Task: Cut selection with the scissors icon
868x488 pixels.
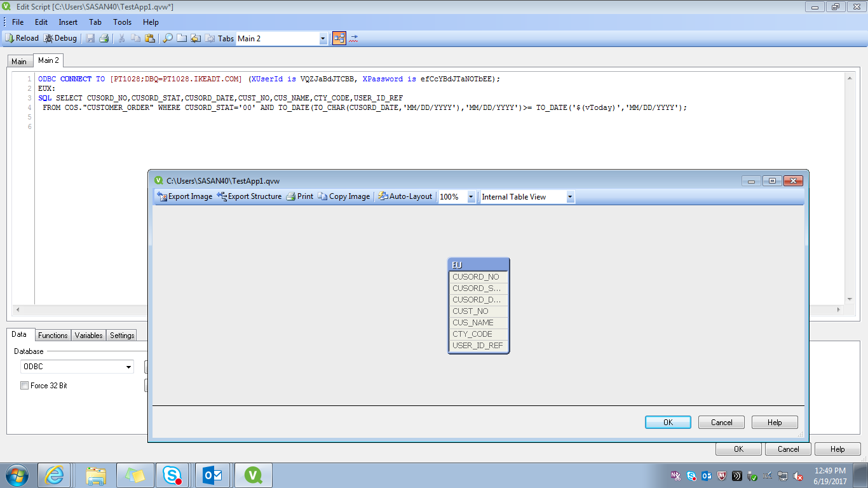Action: pos(122,38)
